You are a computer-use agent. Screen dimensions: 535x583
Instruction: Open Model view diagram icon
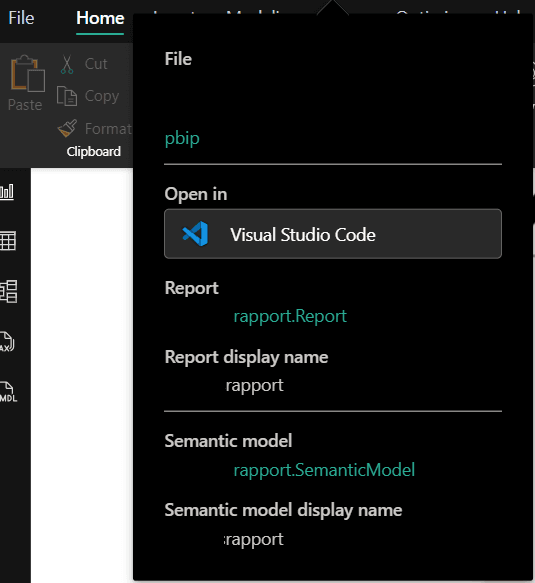pyautogui.click(x=9, y=292)
